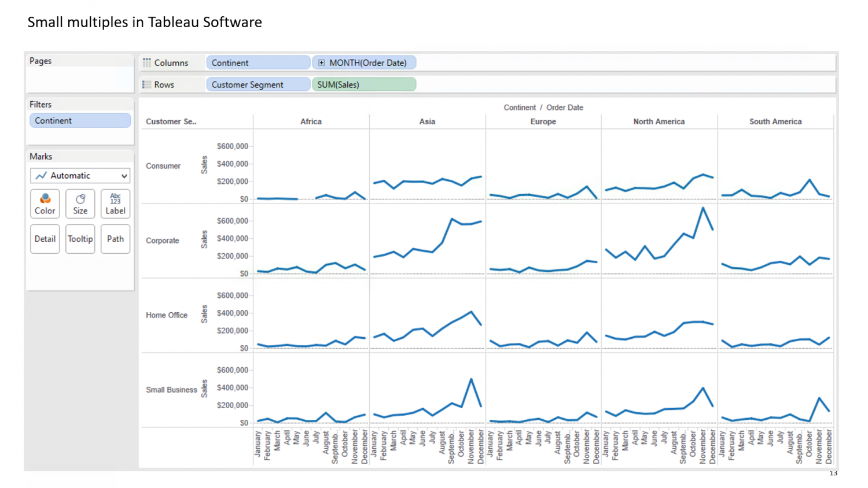Click the list icon next to Rows
The height and width of the screenshot is (488, 868).
[148, 84]
